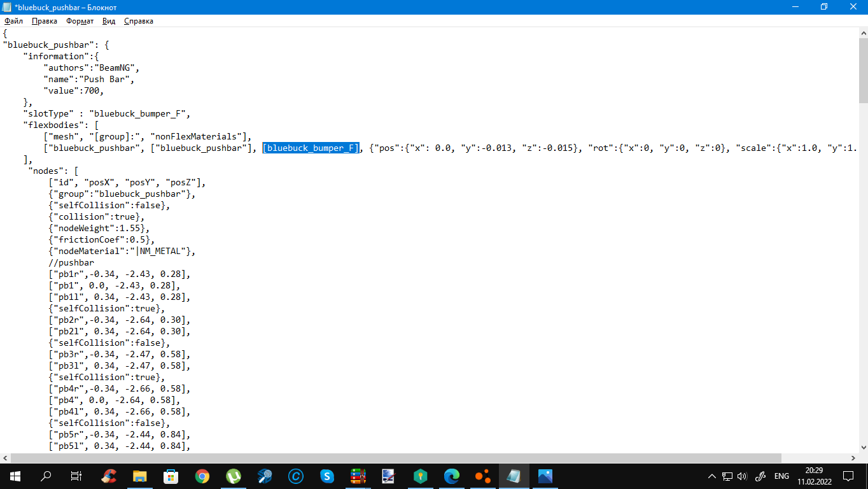Click the "pb3r" node line
Screen dimensions: 868x489
tap(120, 354)
